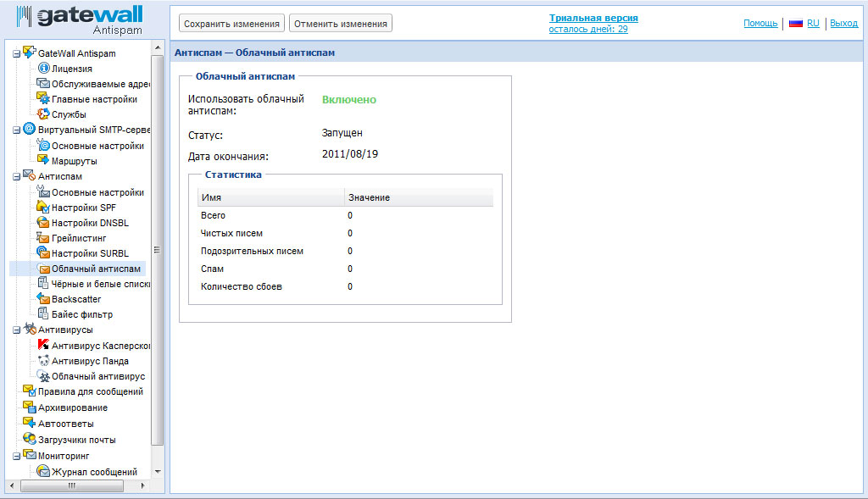
Task: Click the Маршруты icon
Action: [x=43, y=160]
